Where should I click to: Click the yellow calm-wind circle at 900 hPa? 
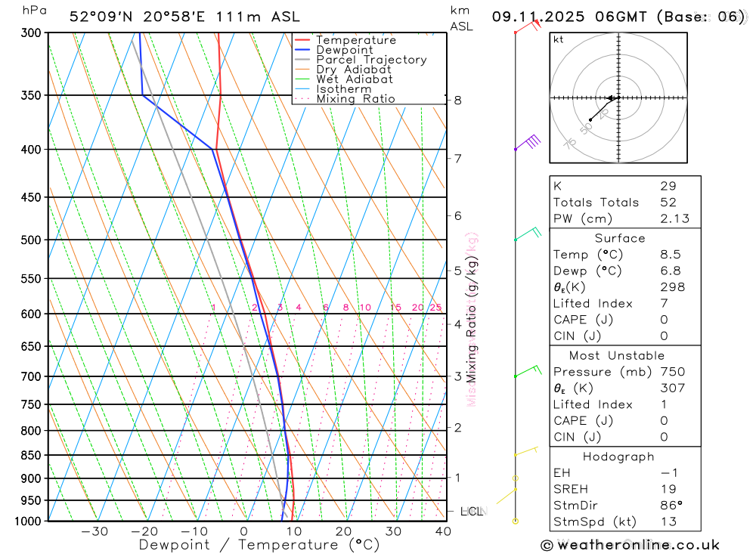[516, 478]
